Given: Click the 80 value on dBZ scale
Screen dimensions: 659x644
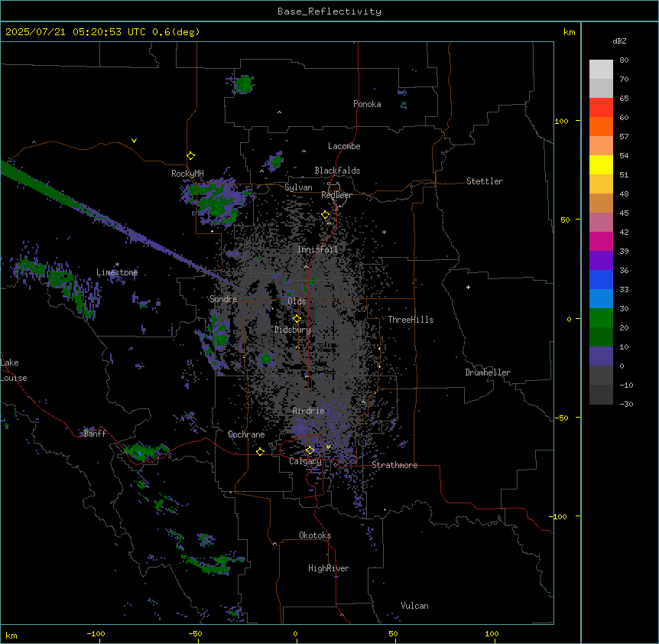Looking at the screenshot, I should pos(624,60).
